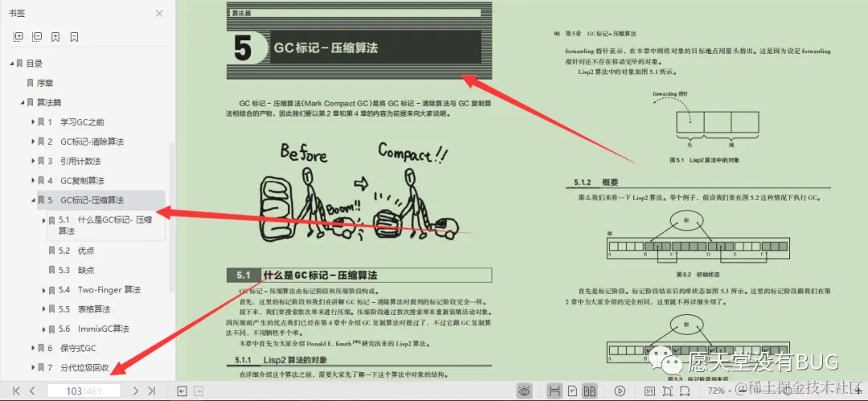
Task: Expand chapter 1 学习GC之前
Action: tap(33, 122)
